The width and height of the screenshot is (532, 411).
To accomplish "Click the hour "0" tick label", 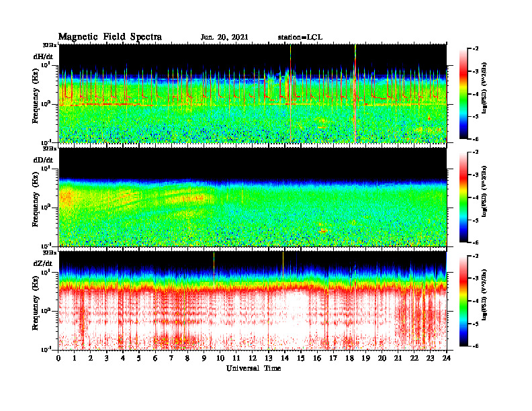I will 58,359.
